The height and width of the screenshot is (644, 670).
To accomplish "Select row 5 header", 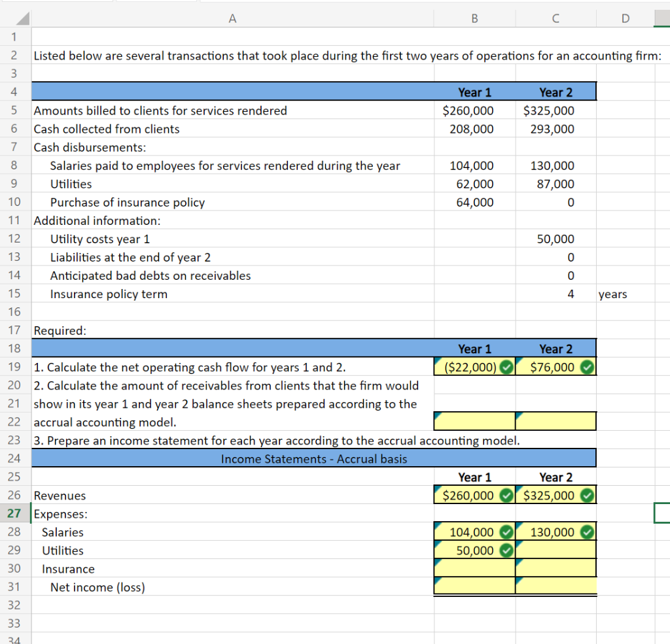I will (x=14, y=110).
